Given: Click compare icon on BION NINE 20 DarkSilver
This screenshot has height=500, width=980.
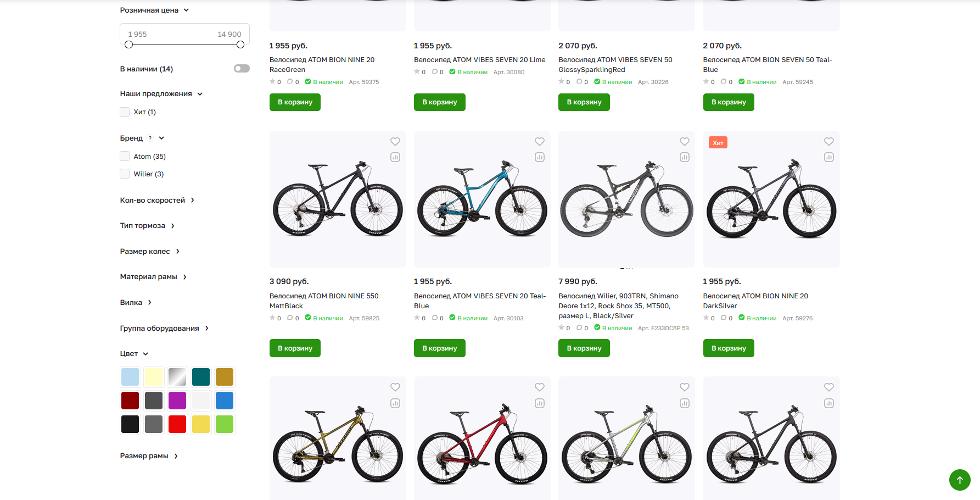Looking at the screenshot, I should point(828,157).
